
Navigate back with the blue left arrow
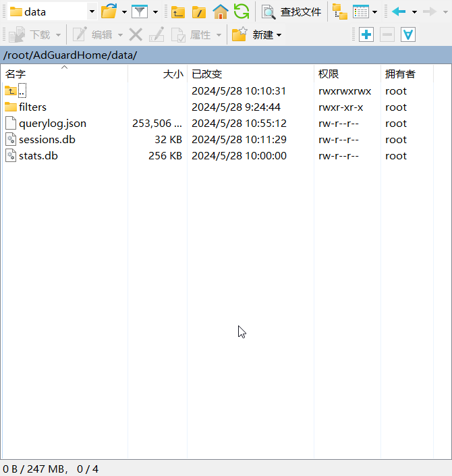click(x=399, y=11)
